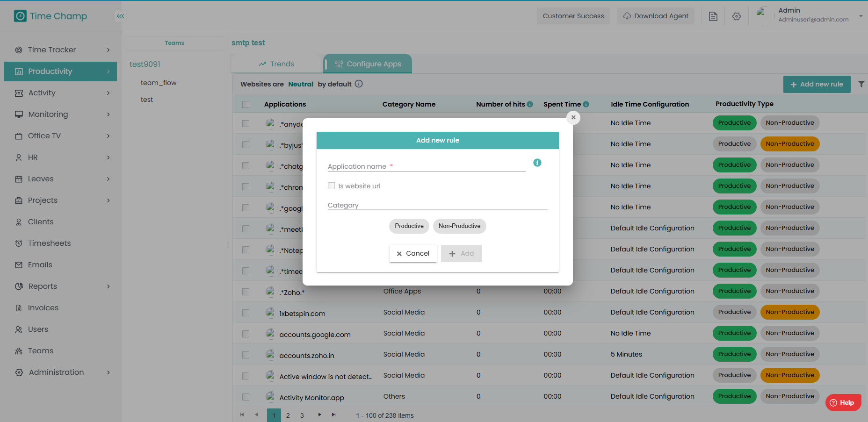868x422 pixels.
Task: Click the Clients sidebar icon
Action: coord(19,222)
